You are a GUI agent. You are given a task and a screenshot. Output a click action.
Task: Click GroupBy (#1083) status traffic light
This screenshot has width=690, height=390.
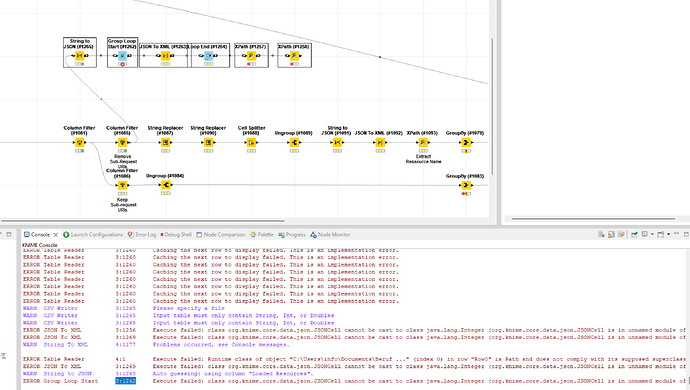point(466,194)
